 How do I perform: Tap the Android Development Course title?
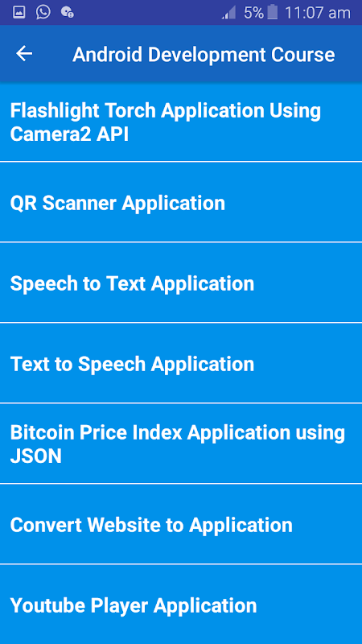click(x=204, y=55)
